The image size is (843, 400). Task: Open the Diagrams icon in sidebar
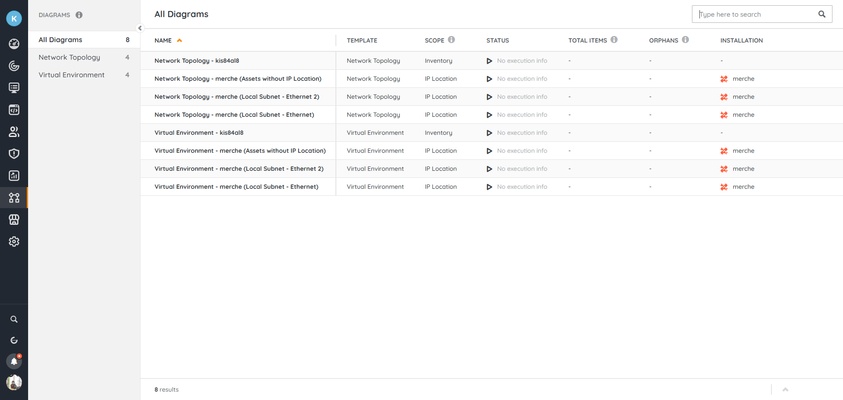click(14, 197)
